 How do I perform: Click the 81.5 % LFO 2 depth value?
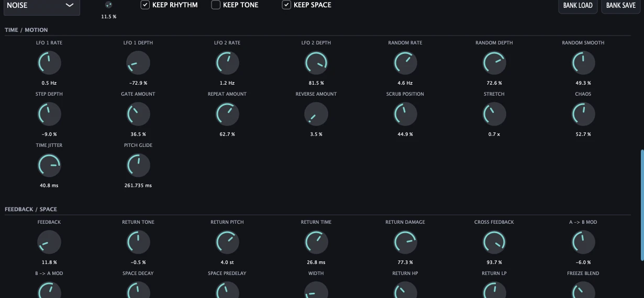coord(316,83)
